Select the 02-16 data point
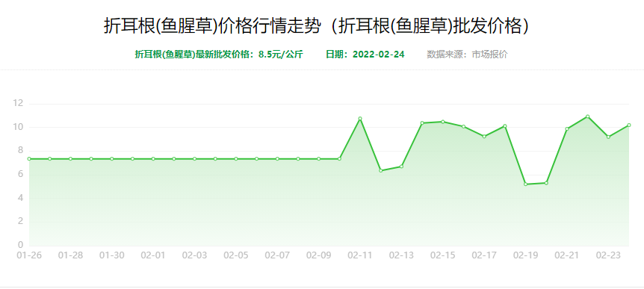Screen dimensions: 644x289 (x=464, y=126)
